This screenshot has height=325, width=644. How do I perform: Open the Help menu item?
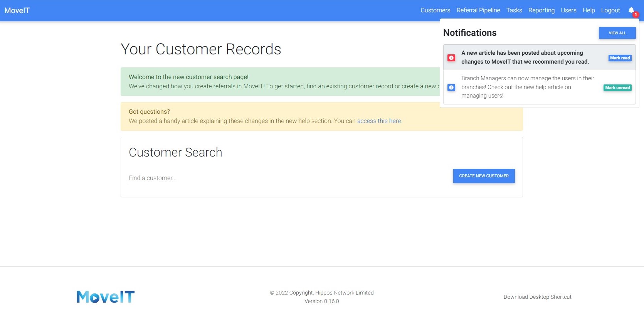click(x=589, y=10)
